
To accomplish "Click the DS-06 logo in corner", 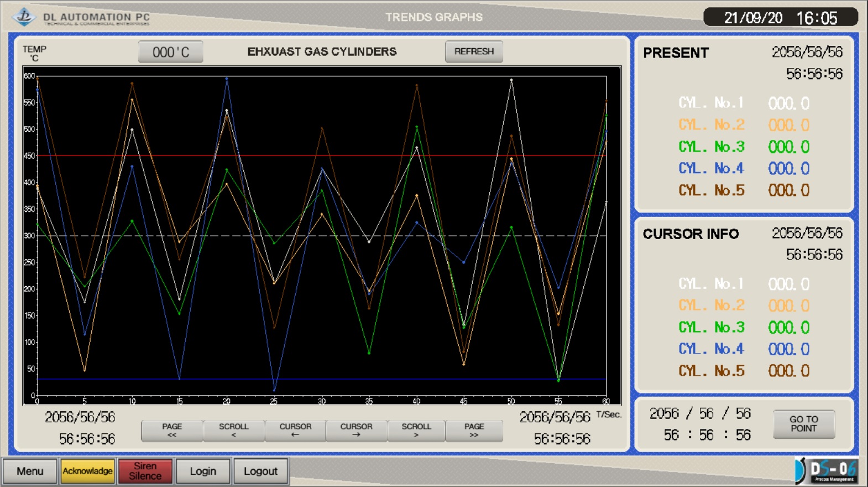I will [x=827, y=471].
